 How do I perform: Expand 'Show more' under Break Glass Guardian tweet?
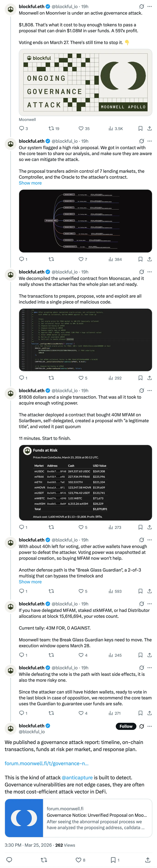click(30, 582)
